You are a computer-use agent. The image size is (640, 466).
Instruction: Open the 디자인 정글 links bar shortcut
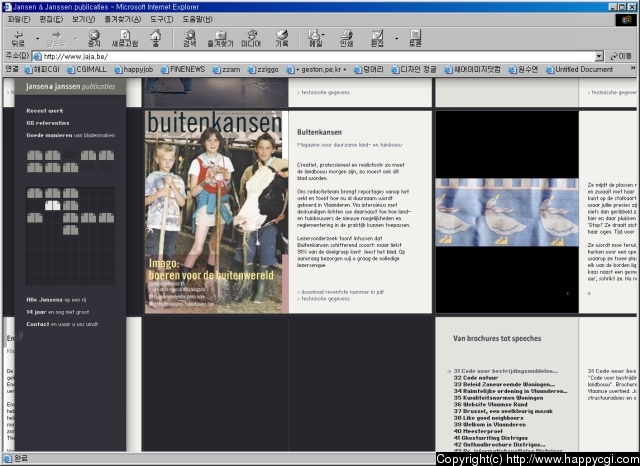(x=414, y=69)
